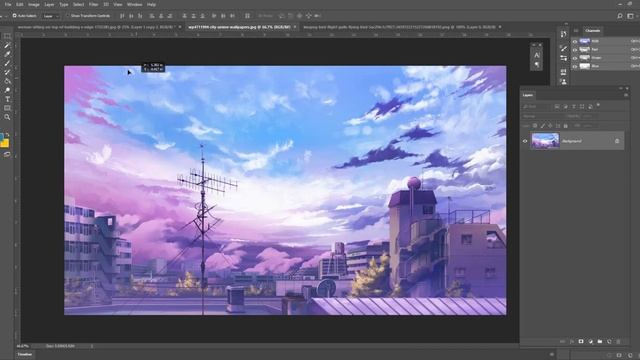The image size is (640, 360).
Task: Click the yellow background color swatch
Action: 4,143
